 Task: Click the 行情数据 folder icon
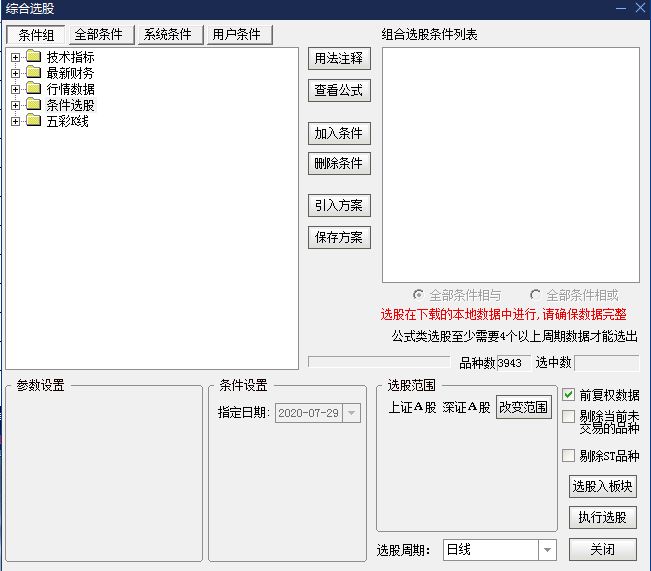[34, 88]
